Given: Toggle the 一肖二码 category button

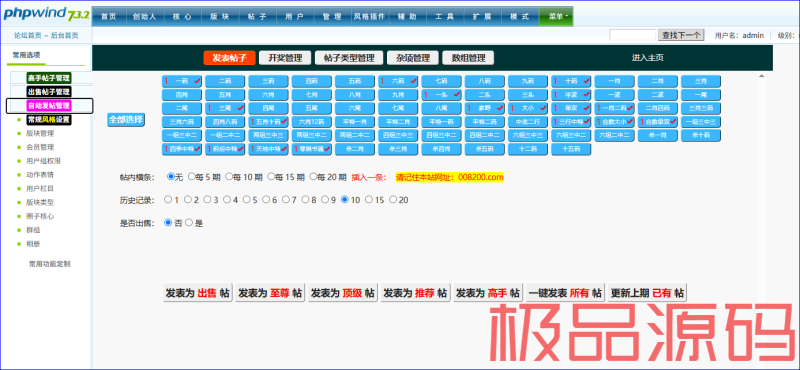Looking at the screenshot, I should coord(615,108).
